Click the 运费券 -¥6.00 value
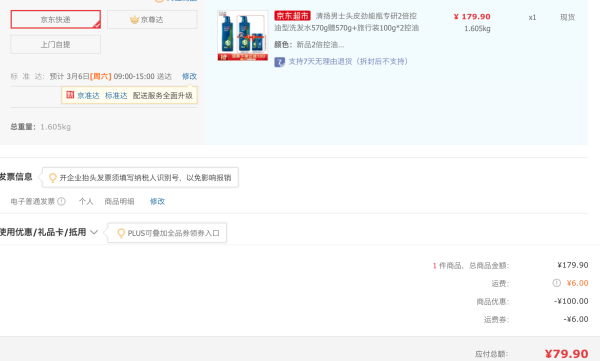Screen dimensions: 600x361 (x=576, y=319)
